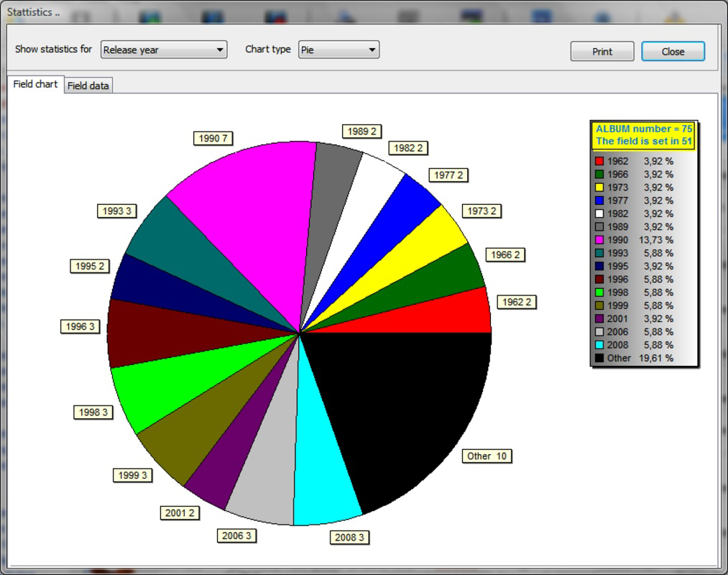Viewport: 728px width, 575px height.
Task: Click the red 1962 legend swatch
Action: click(599, 161)
